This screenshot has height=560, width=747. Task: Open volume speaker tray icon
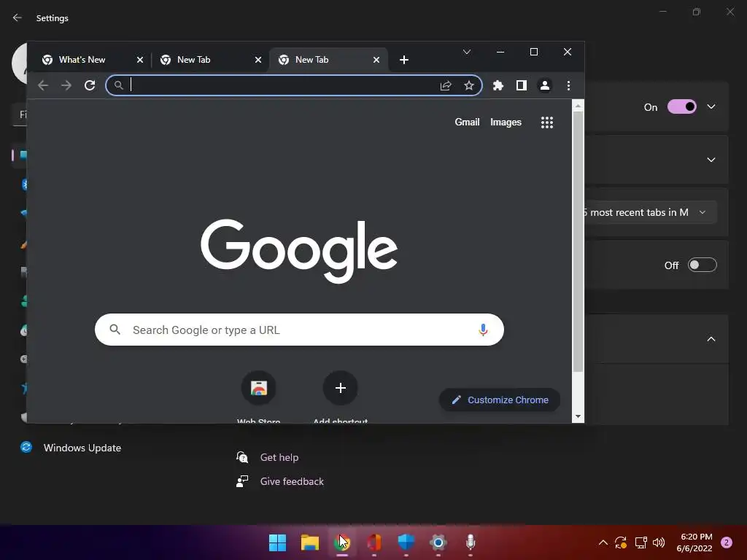pos(659,542)
